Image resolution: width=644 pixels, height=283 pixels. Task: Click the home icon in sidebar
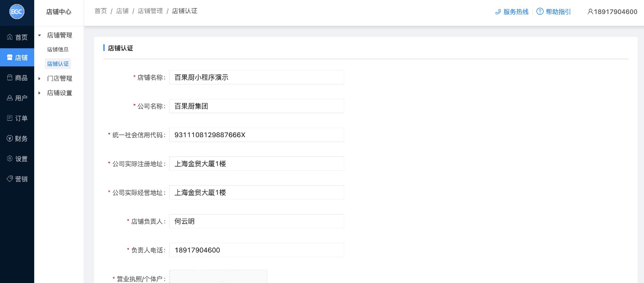pos(10,37)
